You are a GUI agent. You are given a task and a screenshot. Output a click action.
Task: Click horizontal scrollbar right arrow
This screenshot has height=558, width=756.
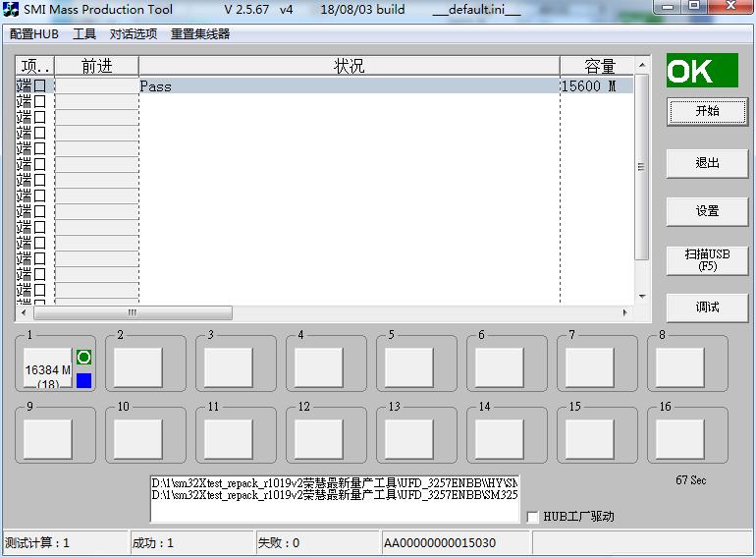(x=625, y=312)
